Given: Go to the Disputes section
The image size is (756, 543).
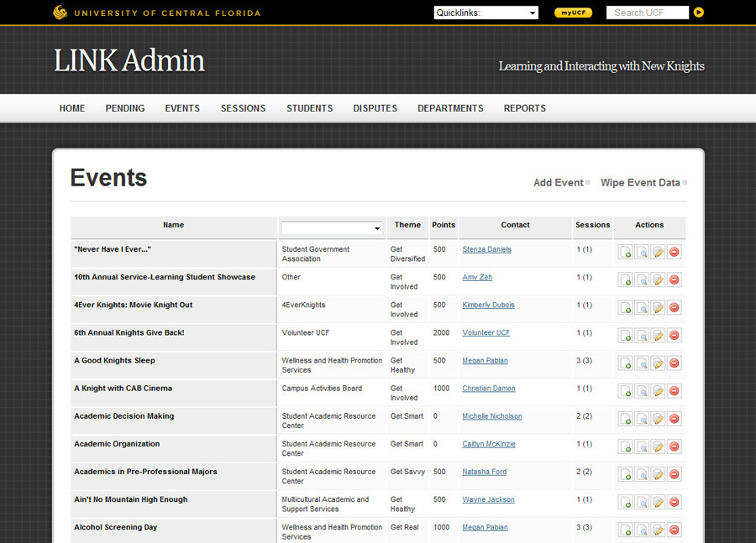Looking at the screenshot, I should 375,108.
